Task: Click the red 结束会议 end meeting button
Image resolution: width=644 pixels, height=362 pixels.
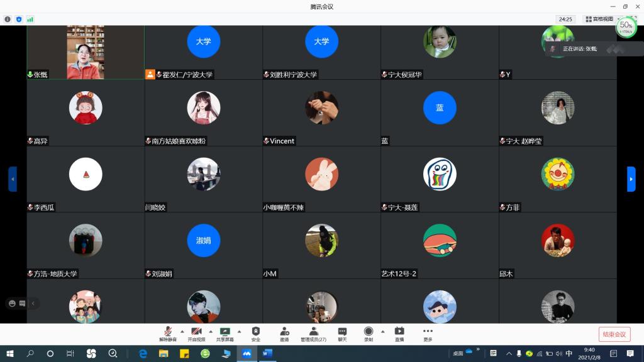Action: 614,334
